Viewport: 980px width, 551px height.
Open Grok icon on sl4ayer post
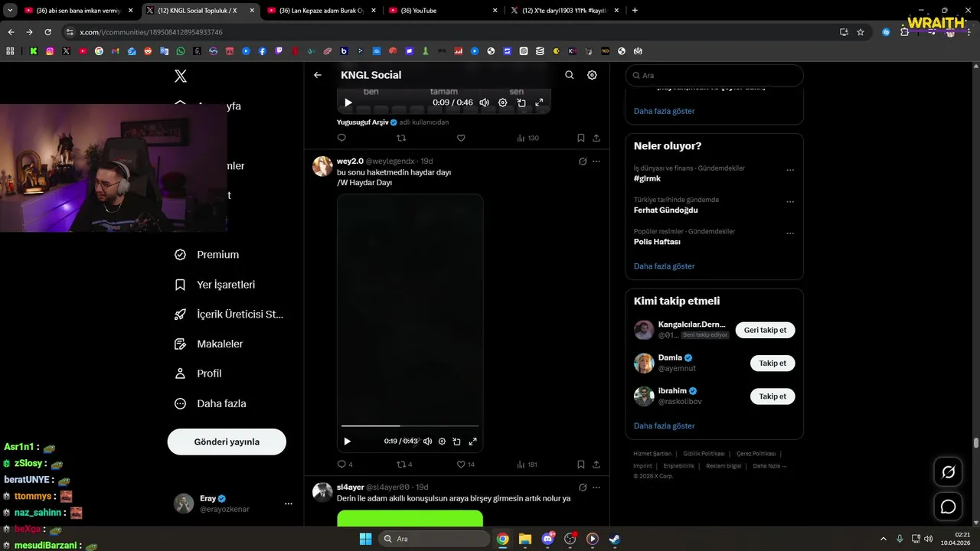point(583,487)
